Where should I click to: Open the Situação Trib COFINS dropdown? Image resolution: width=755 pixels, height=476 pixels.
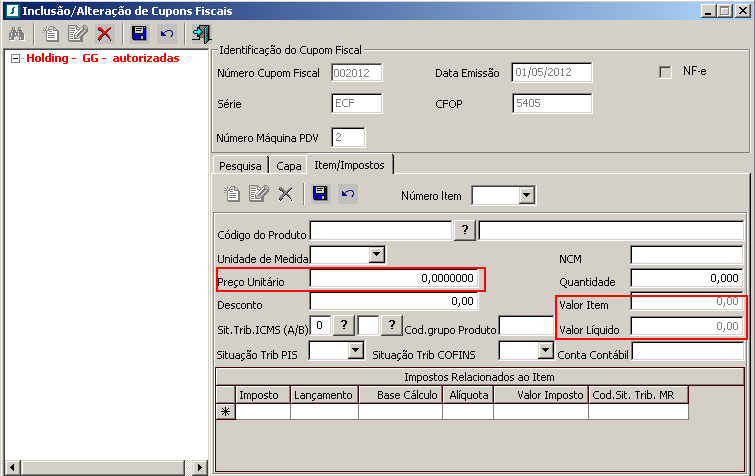pyautogui.click(x=545, y=350)
